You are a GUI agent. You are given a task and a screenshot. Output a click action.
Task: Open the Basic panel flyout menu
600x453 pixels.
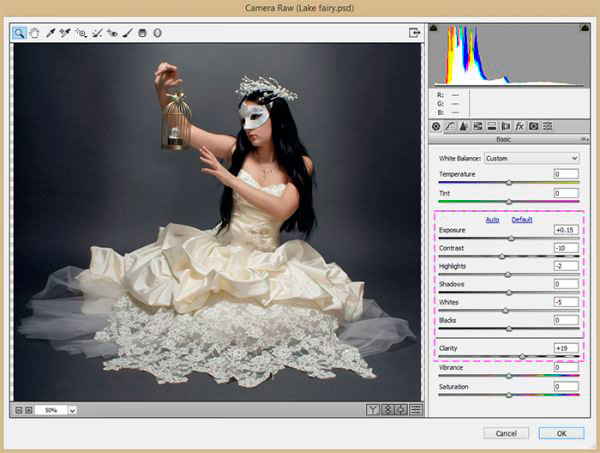(585, 139)
